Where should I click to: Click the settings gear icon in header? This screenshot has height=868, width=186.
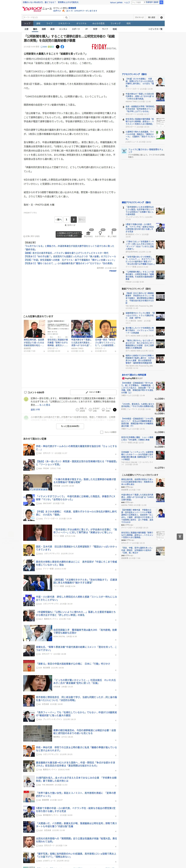(161, 17)
